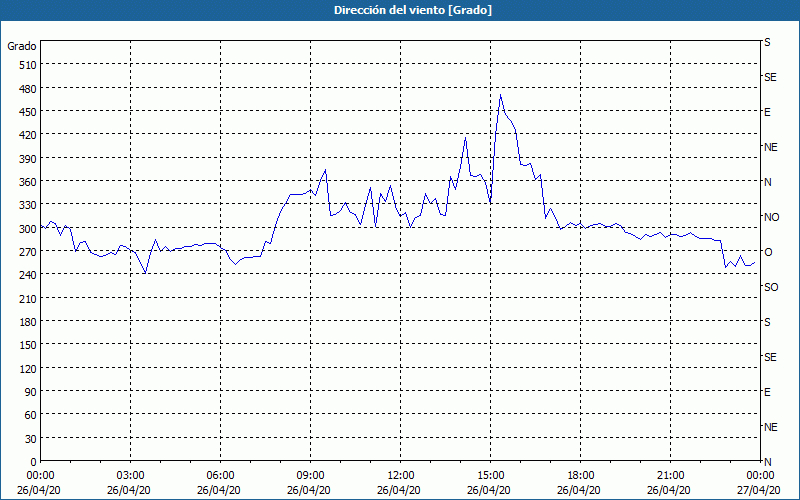
Task: Select the 'S' compass label beside the Grado row
Action: click(x=767, y=42)
